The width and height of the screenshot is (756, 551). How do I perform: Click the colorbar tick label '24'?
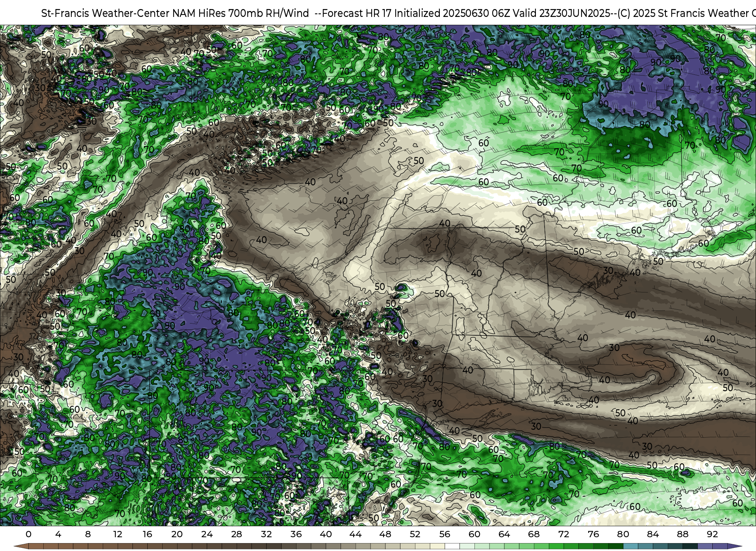(x=207, y=534)
